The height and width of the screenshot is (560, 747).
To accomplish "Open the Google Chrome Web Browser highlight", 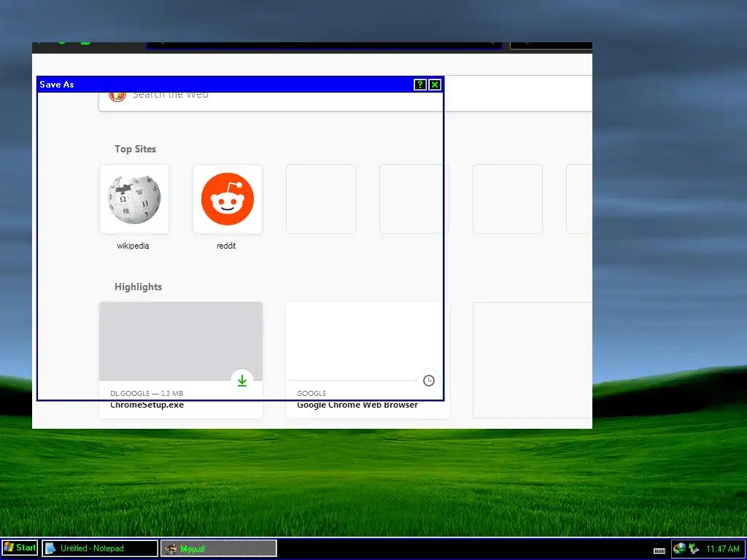I will click(x=368, y=360).
